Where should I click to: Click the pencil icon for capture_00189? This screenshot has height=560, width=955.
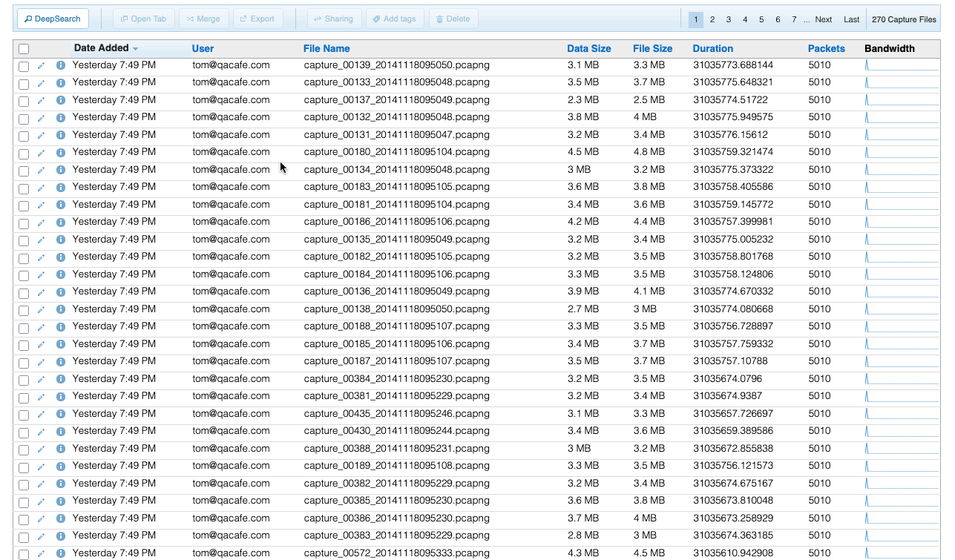(42, 467)
